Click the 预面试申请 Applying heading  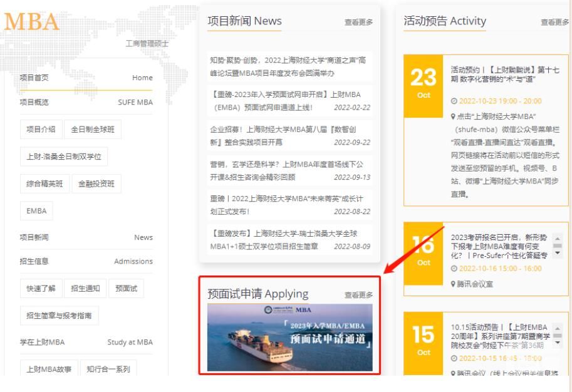click(258, 294)
